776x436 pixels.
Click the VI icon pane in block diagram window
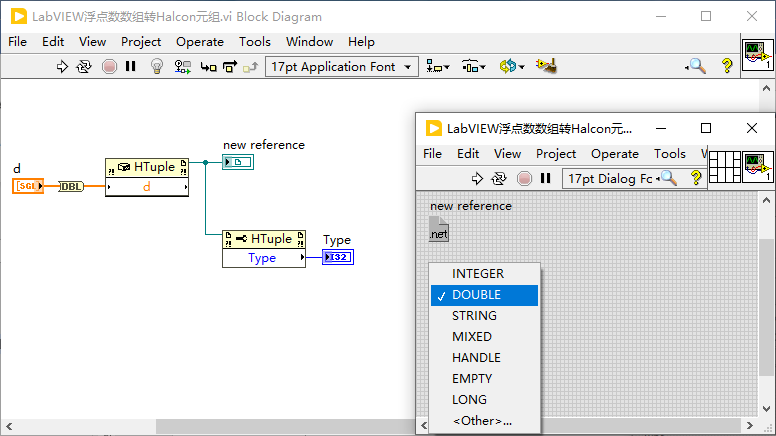[x=758, y=55]
